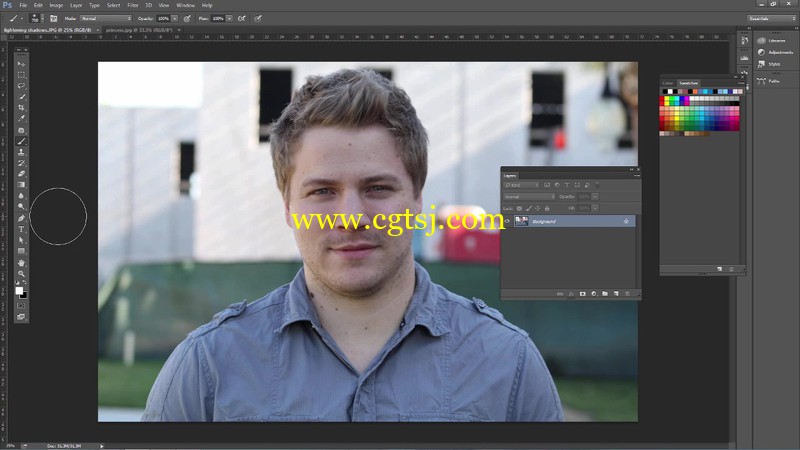The image size is (800, 450).
Task: Select the Hand tool
Action: 21,263
